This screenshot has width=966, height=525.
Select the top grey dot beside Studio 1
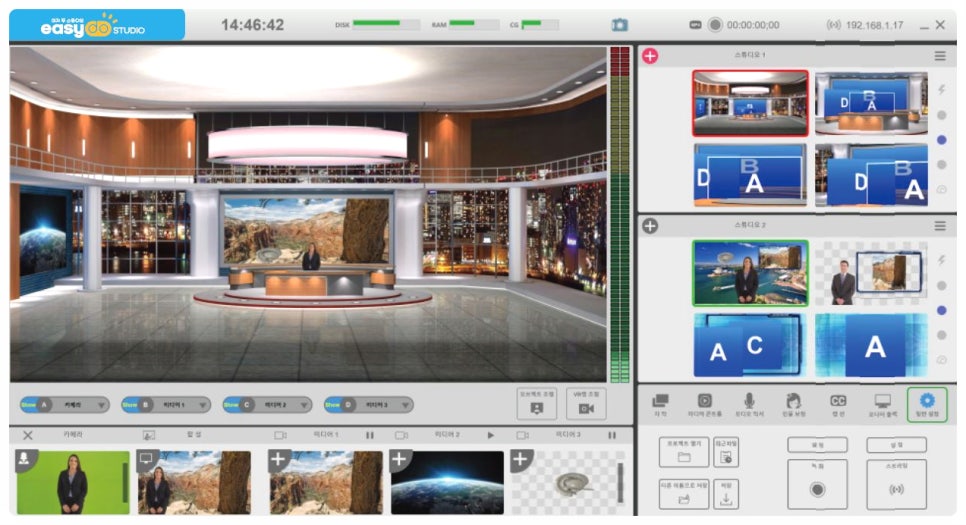(x=941, y=115)
